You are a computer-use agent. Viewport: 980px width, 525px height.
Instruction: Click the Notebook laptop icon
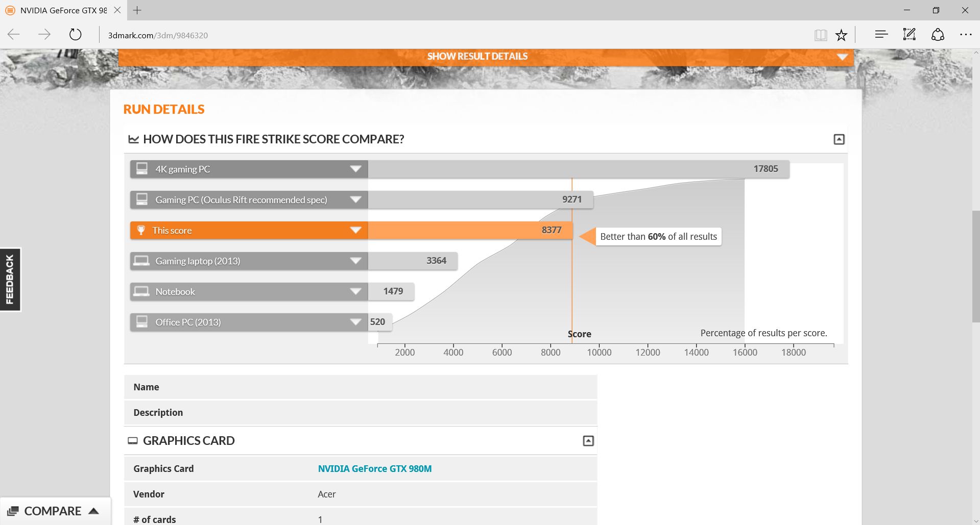pyautogui.click(x=141, y=291)
